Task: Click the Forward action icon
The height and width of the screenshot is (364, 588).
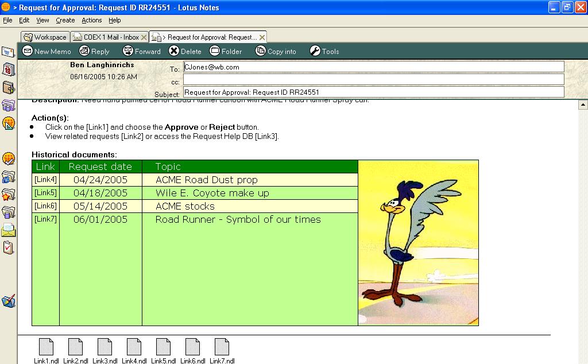Action: 128,51
